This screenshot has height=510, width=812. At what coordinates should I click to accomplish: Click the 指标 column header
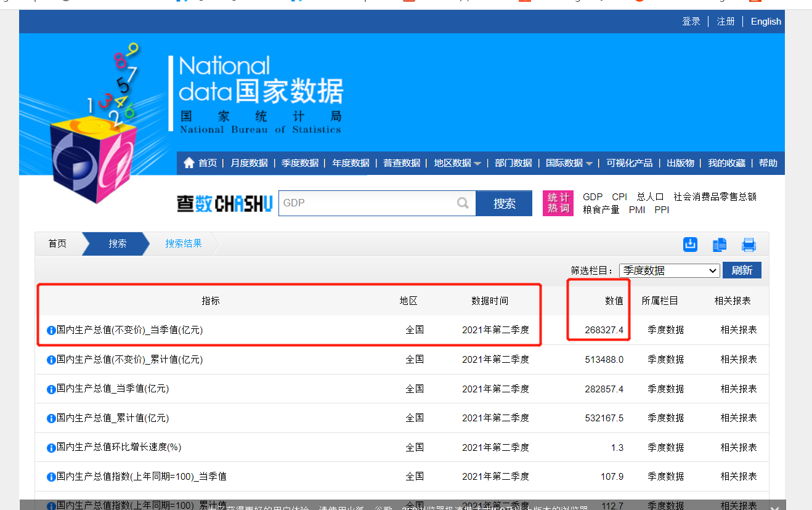(211, 301)
